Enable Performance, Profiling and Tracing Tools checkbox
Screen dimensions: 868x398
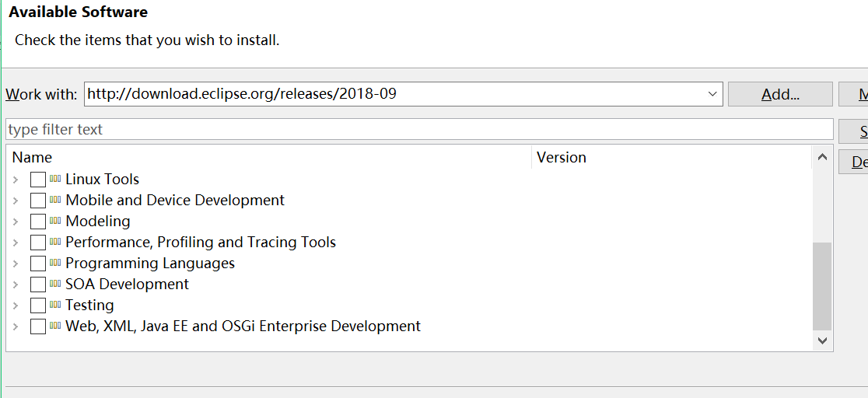coord(37,243)
